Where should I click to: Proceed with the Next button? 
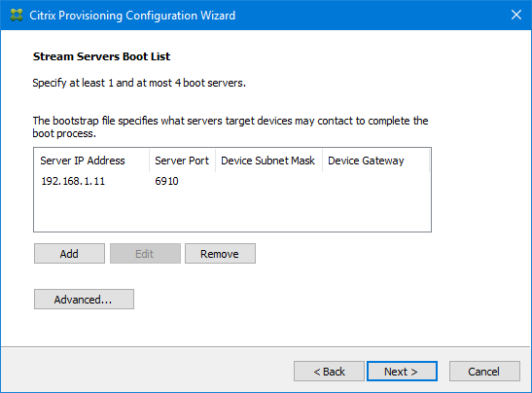402,372
